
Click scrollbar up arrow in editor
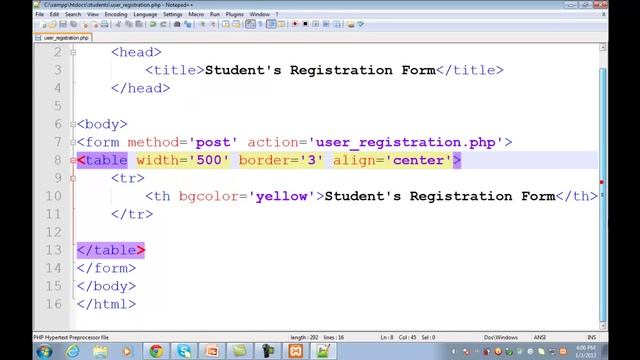point(603,48)
